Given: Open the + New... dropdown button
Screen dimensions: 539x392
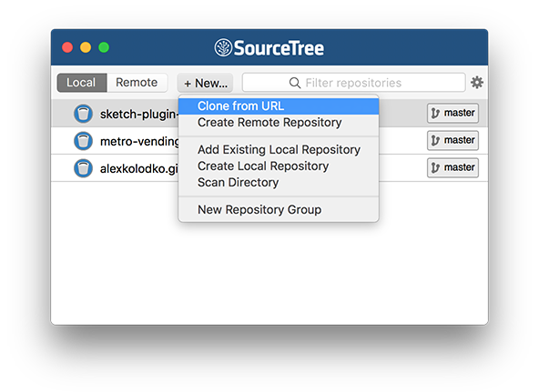Looking at the screenshot, I should [205, 83].
